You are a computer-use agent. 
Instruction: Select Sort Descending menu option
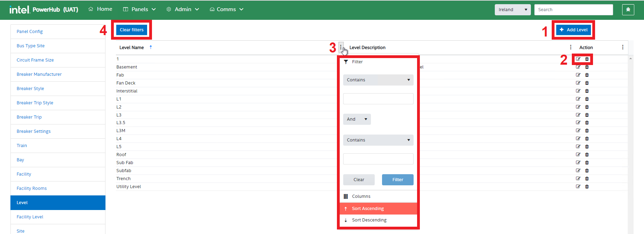pos(369,220)
